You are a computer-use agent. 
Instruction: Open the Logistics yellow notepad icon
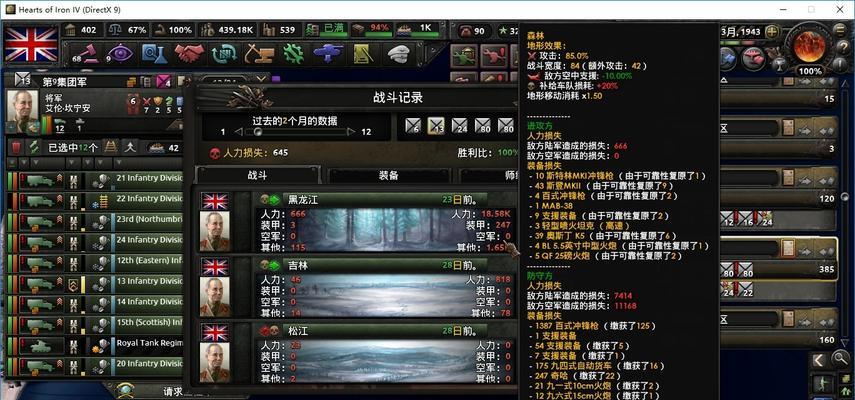tap(363, 53)
